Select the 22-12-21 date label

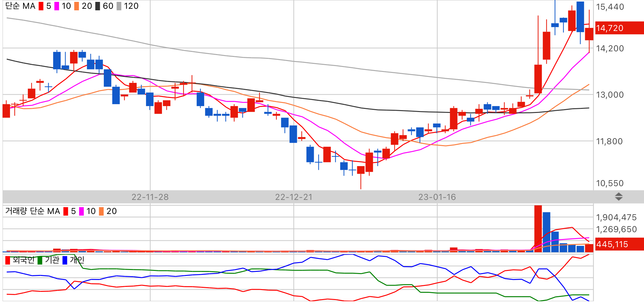(x=294, y=197)
